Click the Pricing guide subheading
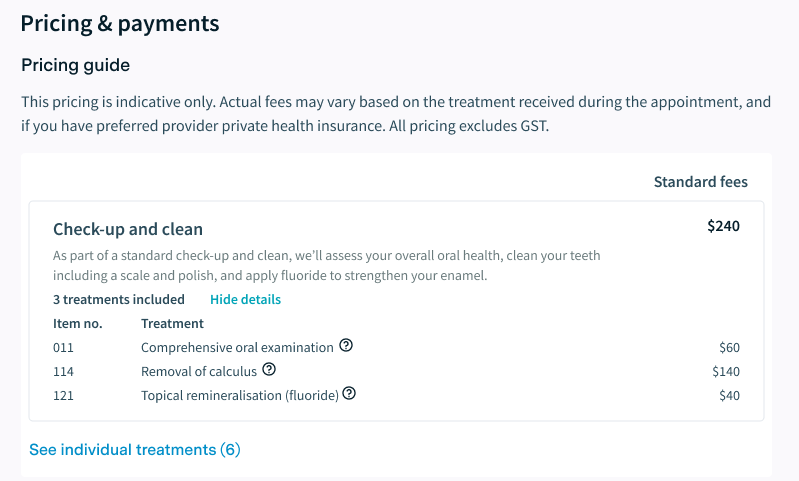Image resolution: width=799 pixels, height=481 pixels. point(76,65)
